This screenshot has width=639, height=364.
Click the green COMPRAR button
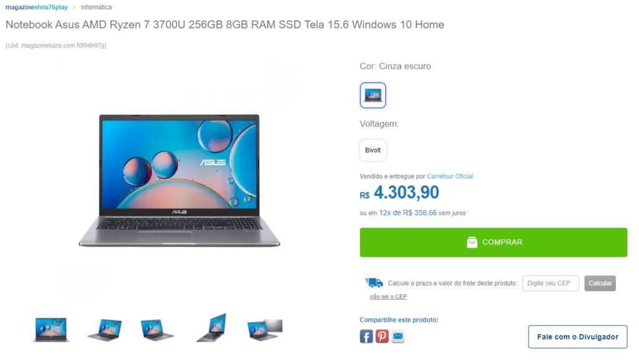(x=494, y=242)
